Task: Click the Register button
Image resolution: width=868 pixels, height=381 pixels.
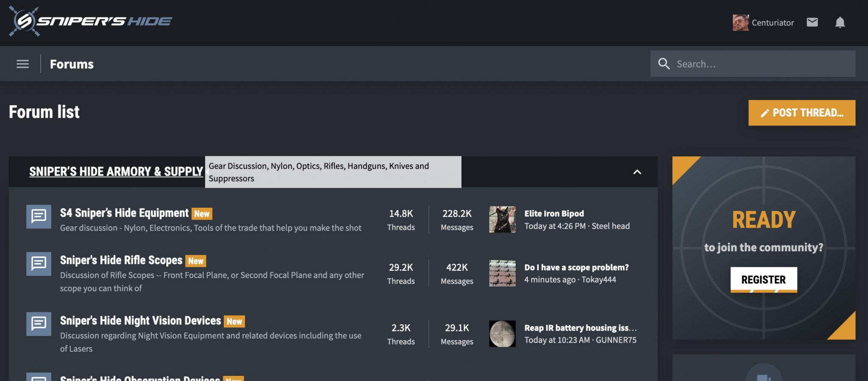Action: 764,280
